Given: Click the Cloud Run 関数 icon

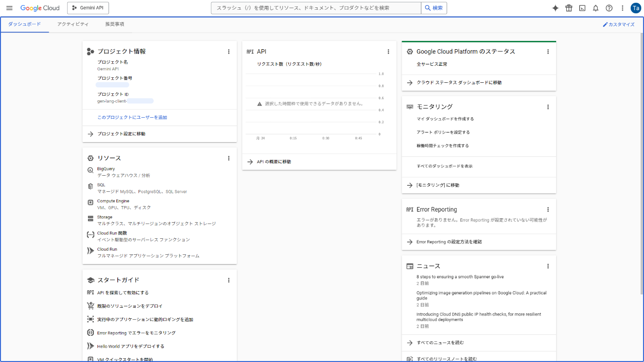Looking at the screenshot, I should point(91,235).
